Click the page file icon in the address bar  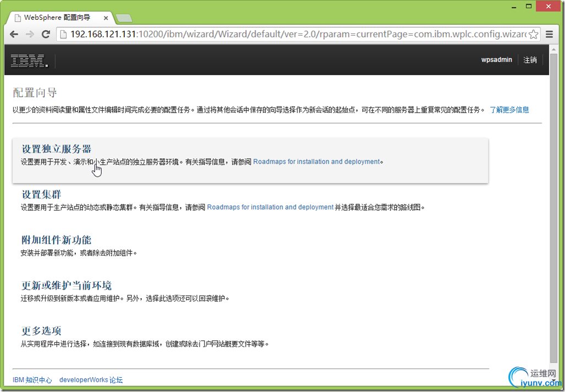(63, 34)
